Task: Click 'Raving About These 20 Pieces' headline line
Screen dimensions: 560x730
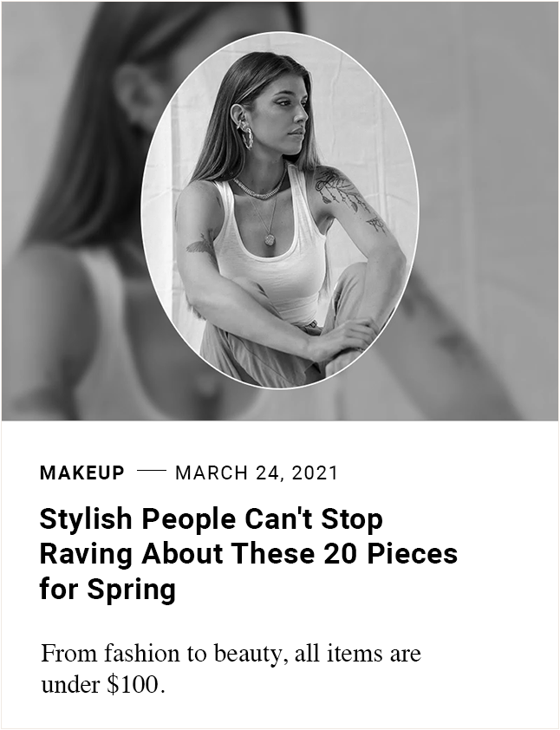Action: pos(249,554)
